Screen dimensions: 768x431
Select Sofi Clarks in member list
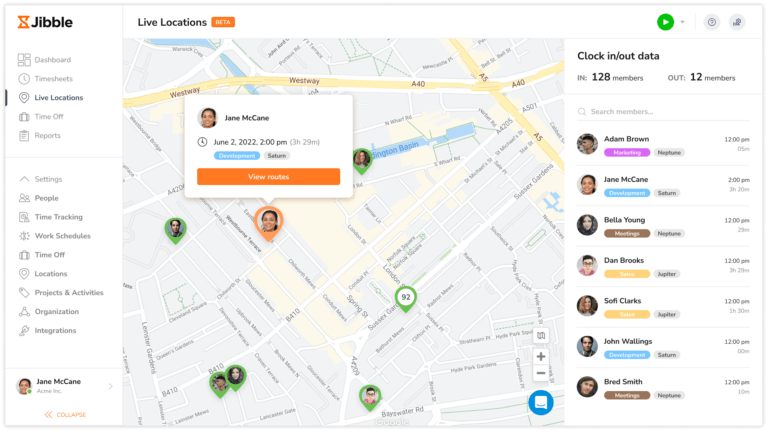coord(663,307)
